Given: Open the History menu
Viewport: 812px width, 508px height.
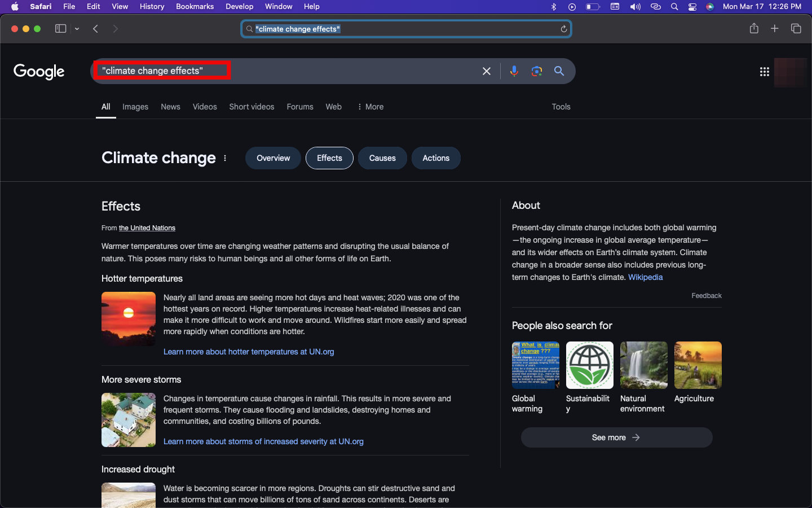Looking at the screenshot, I should coord(152,7).
